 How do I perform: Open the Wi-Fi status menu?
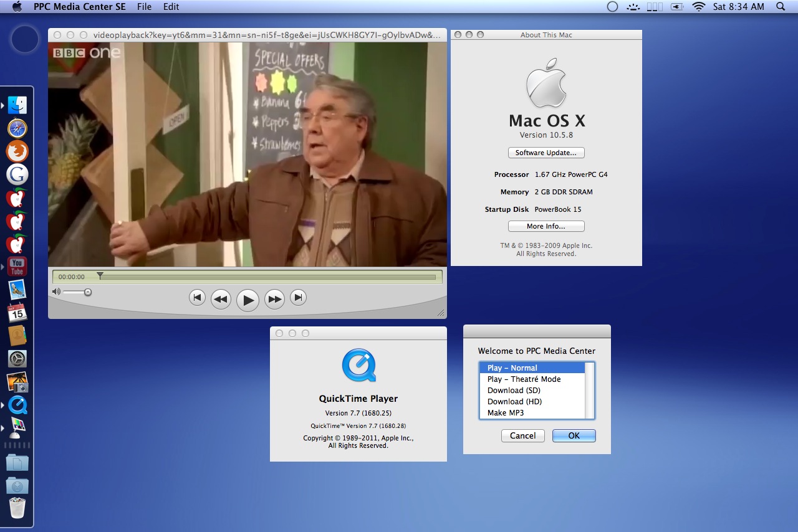tap(699, 7)
